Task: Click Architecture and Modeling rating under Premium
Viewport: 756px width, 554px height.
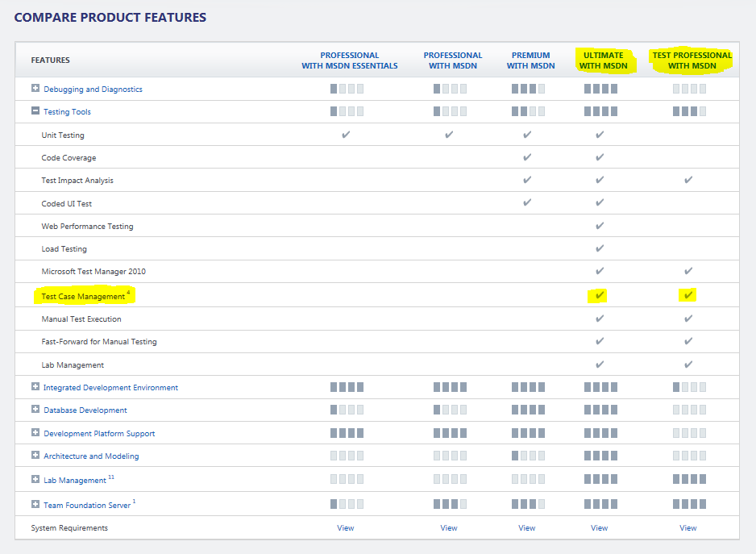Action: [x=529, y=456]
